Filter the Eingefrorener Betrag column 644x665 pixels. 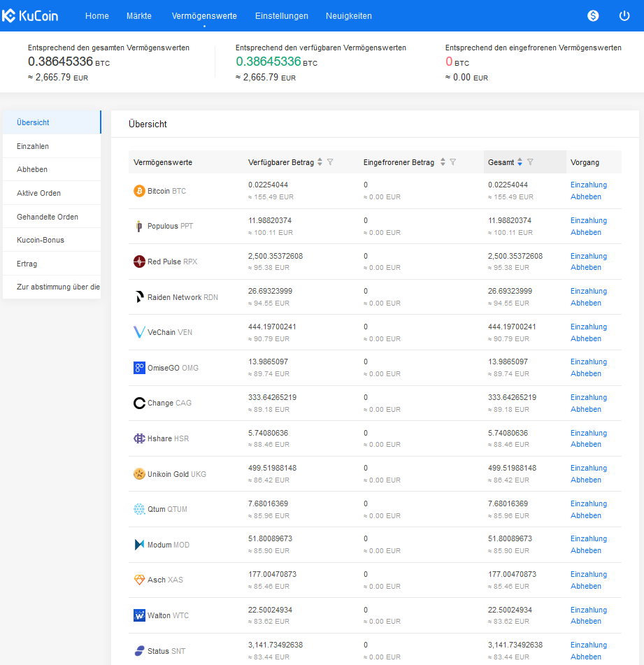tap(453, 162)
